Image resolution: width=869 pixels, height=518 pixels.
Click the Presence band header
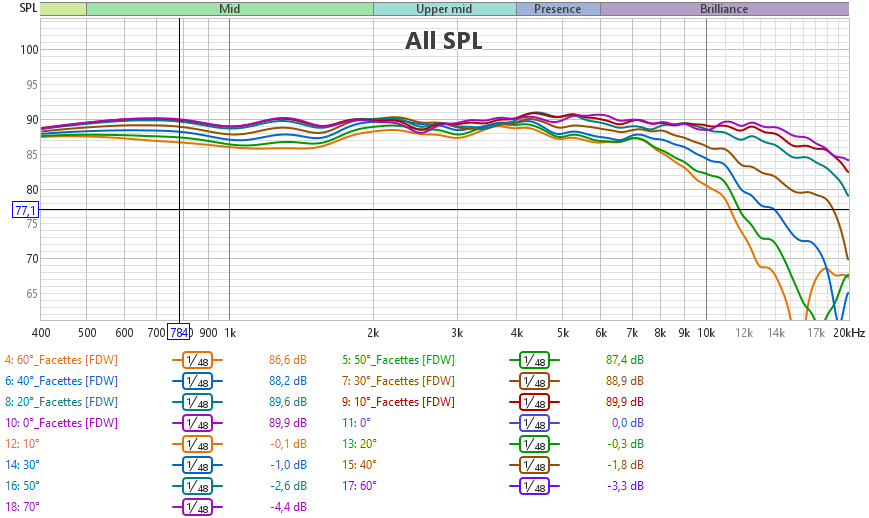tap(557, 9)
